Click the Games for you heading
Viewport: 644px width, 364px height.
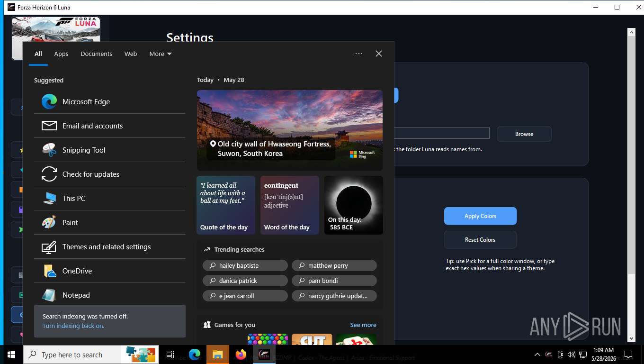(x=234, y=325)
